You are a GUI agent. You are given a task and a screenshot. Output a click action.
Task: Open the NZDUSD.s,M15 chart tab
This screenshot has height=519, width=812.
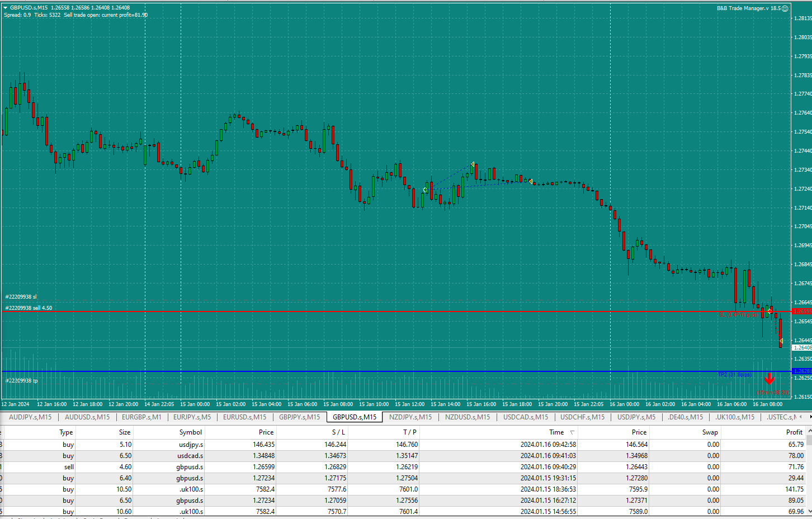[x=468, y=417]
